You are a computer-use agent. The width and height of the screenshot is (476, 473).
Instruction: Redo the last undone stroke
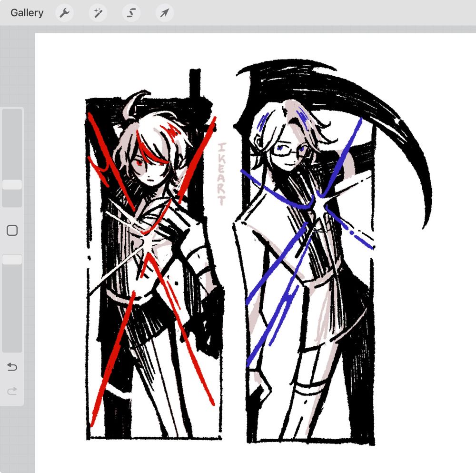point(12,391)
